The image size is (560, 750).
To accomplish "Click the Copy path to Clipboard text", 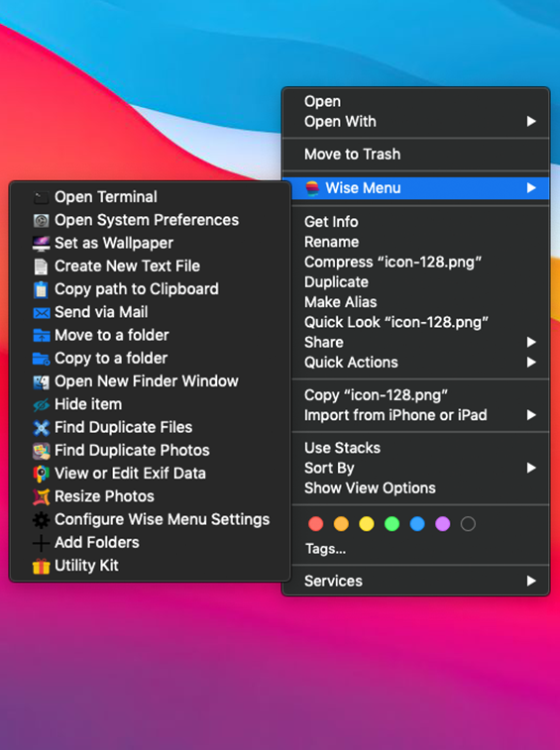I will tap(137, 289).
